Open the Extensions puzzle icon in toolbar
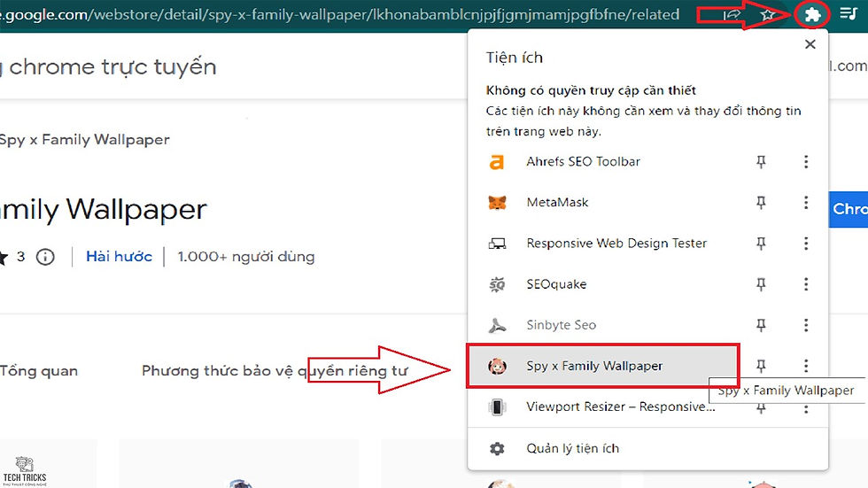Screen dimensions: 868x488 click(x=812, y=14)
